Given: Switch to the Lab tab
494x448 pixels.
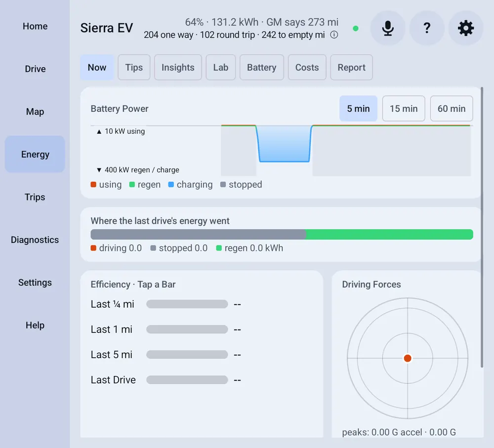Looking at the screenshot, I should coord(220,67).
